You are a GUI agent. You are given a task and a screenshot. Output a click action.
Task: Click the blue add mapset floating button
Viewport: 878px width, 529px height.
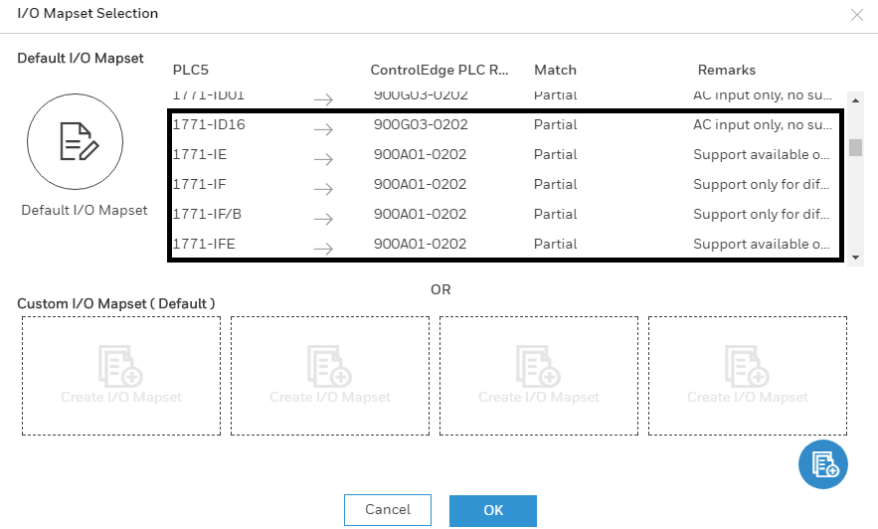[x=823, y=464]
